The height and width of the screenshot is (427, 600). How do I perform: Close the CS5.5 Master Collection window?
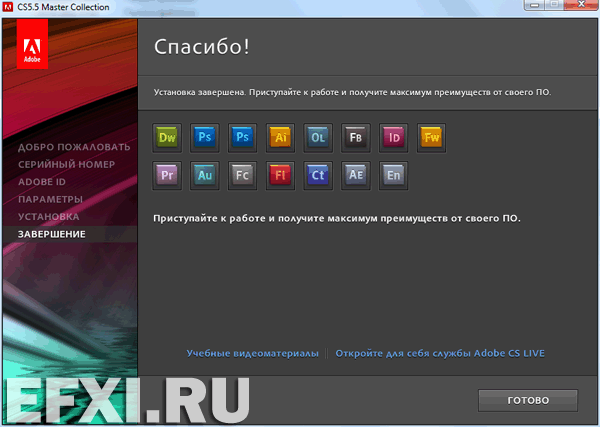[581, 5]
